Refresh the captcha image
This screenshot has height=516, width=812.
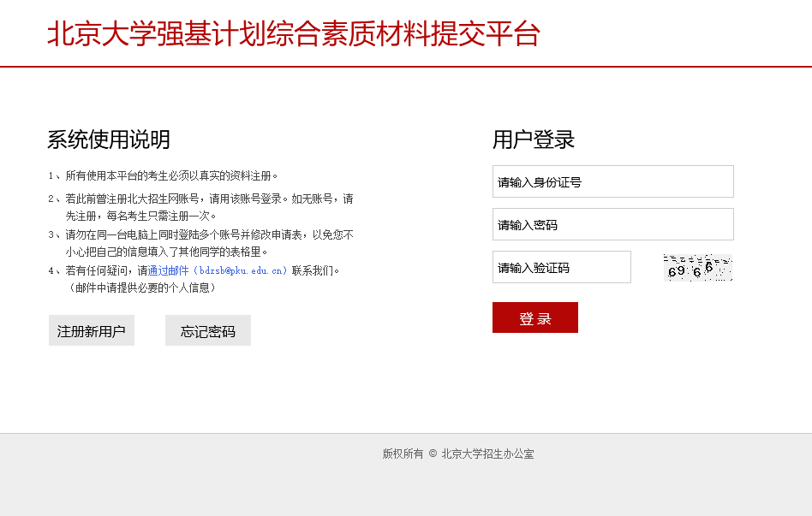click(698, 268)
